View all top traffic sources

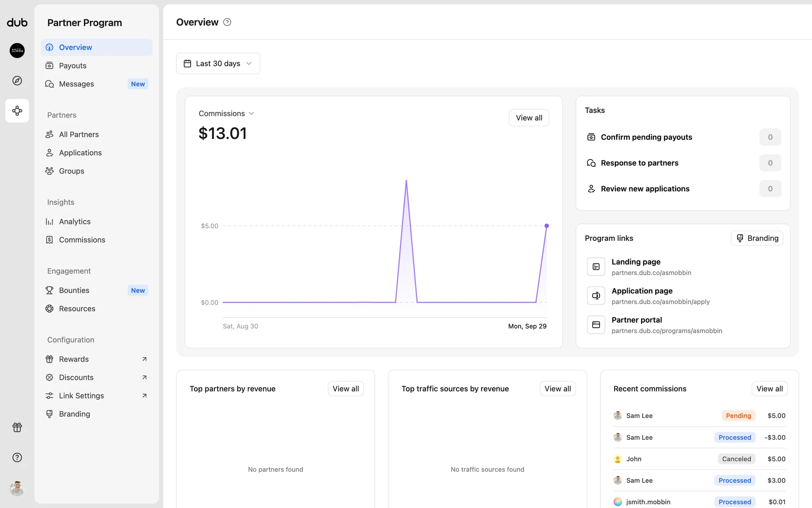[x=557, y=389]
